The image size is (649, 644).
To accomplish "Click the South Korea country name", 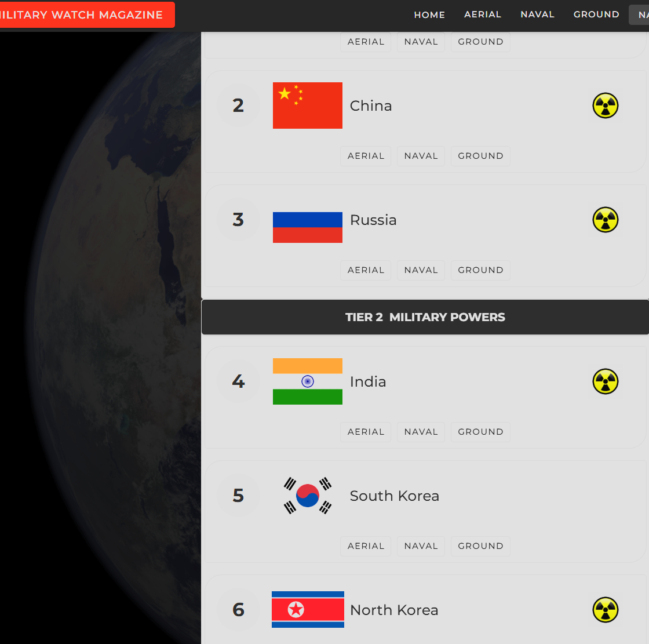I will coord(395,496).
